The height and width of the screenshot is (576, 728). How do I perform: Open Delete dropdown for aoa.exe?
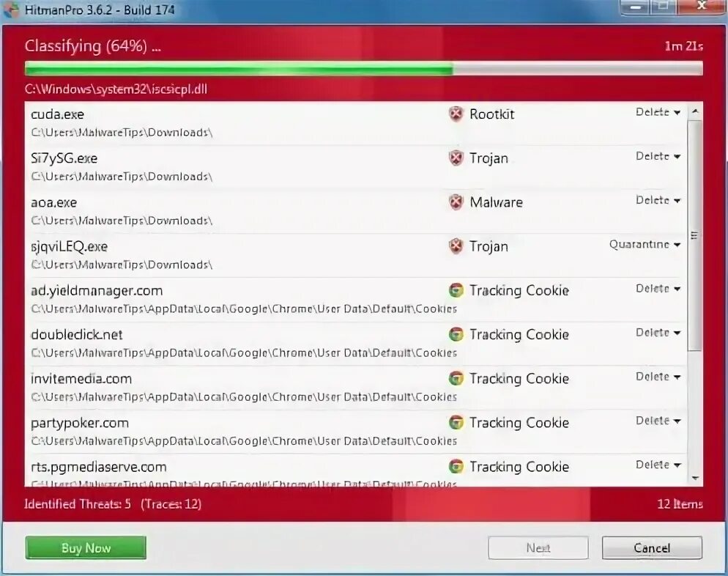coord(658,201)
